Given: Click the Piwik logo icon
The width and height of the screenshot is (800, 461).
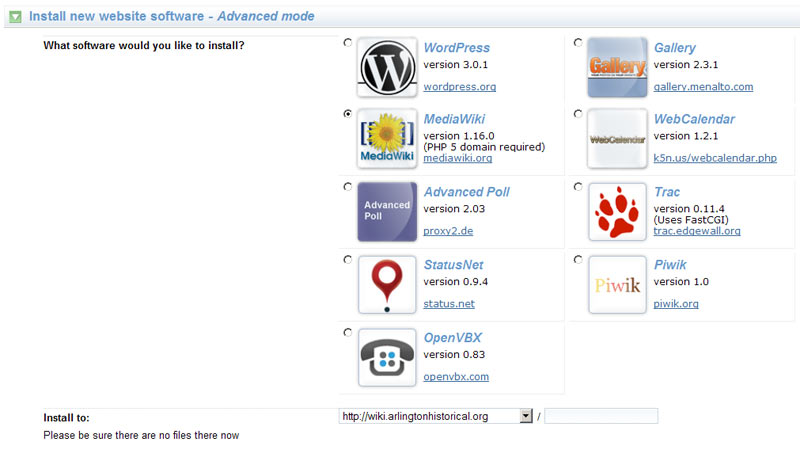Looking at the screenshot, I should (x=617, y=285).
